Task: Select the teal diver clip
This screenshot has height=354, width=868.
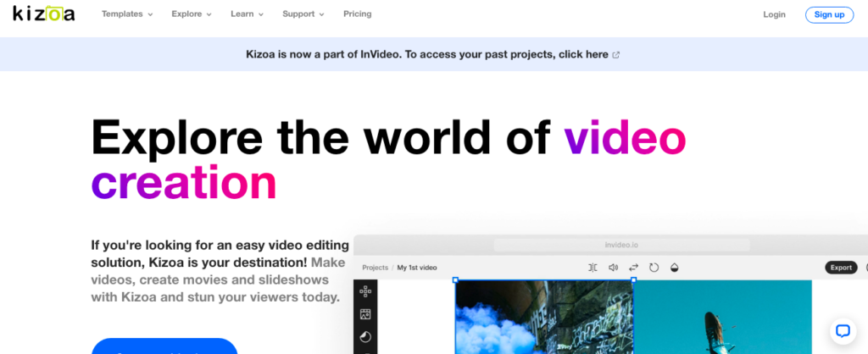Action: tap(722, 317)
